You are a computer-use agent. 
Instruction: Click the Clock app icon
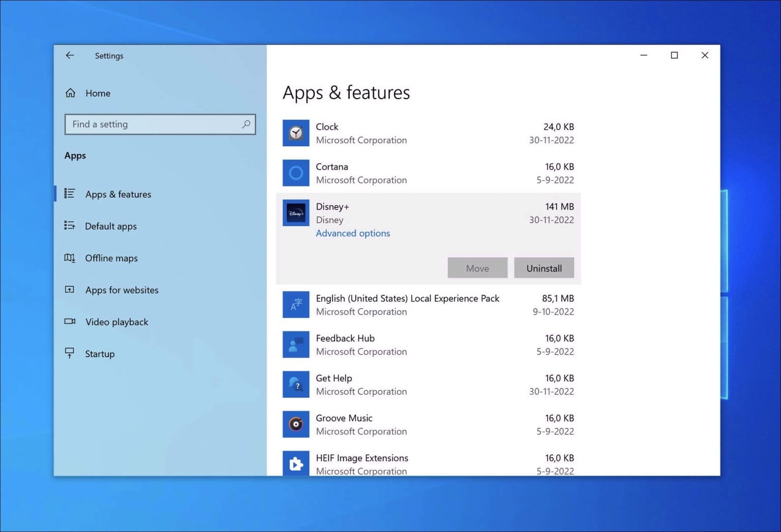click(x=296, y=133)
